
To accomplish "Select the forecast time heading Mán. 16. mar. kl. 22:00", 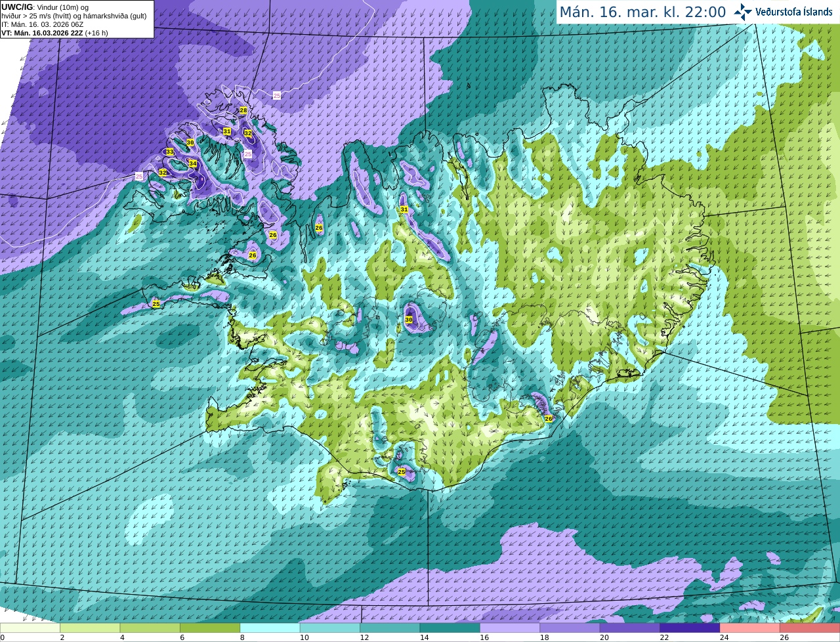I will (642, 12).
